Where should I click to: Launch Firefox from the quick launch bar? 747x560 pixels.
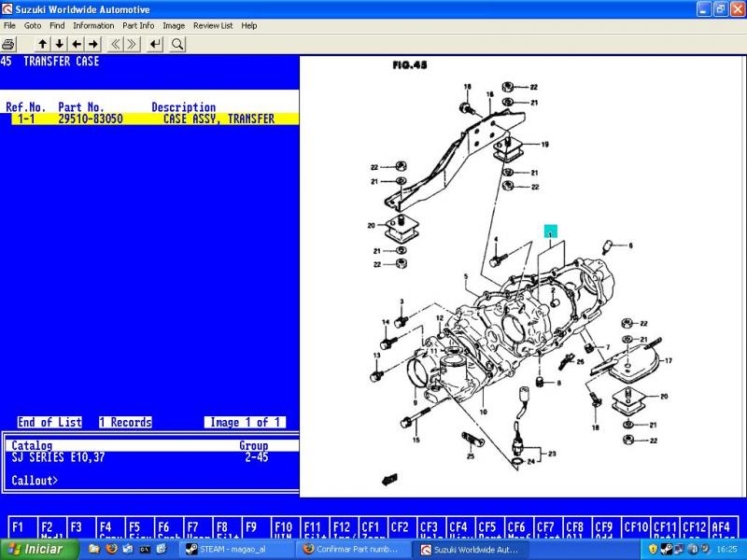pyautogui.click(x=111, y=549)
